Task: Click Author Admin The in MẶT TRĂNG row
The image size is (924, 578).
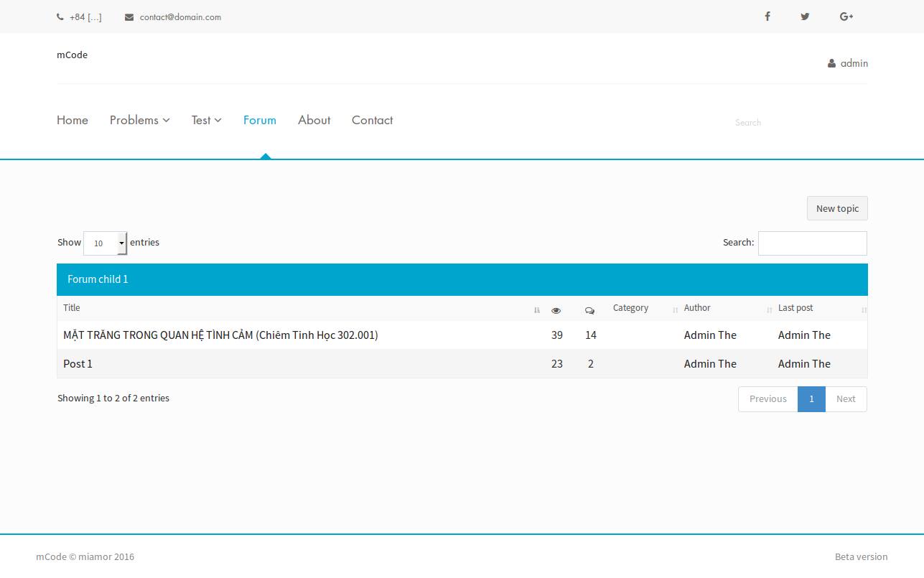Action: pyautogui.click(x=710, y=335)
